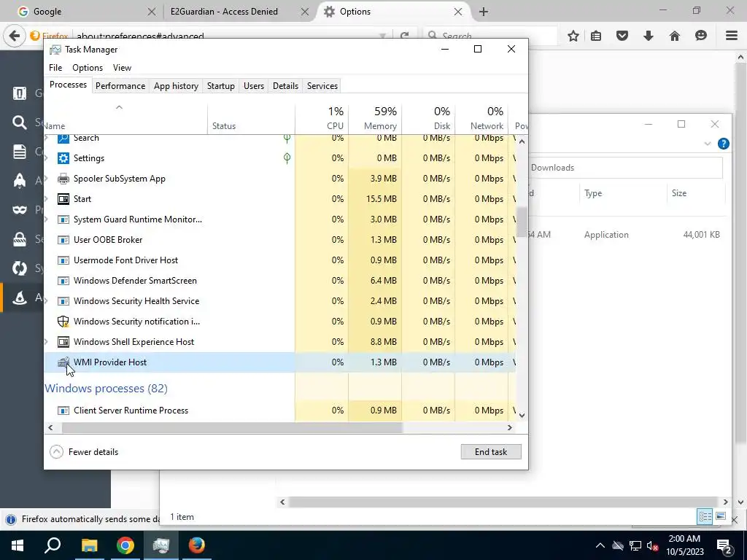Select Applications rocket icon in Options sidebar
This screenshot has width=747, height=560.
pyautogui.click(x=20, y=181)
